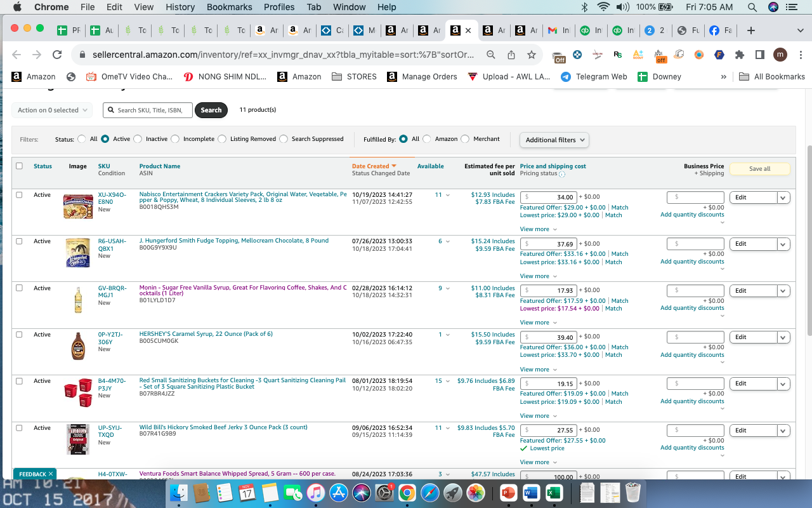Screen dimensions: 812x508
Task: Open the Action on 0 selected dropdown
Action: 52,110
